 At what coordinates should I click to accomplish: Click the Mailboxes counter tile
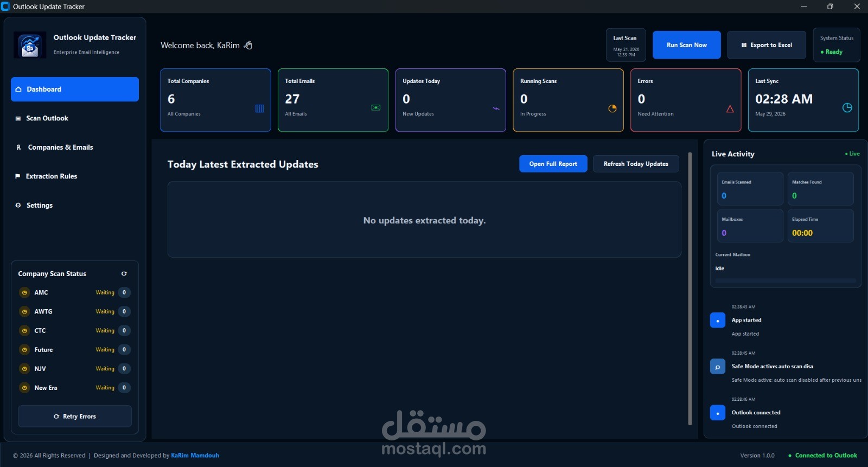coord(750,226)
